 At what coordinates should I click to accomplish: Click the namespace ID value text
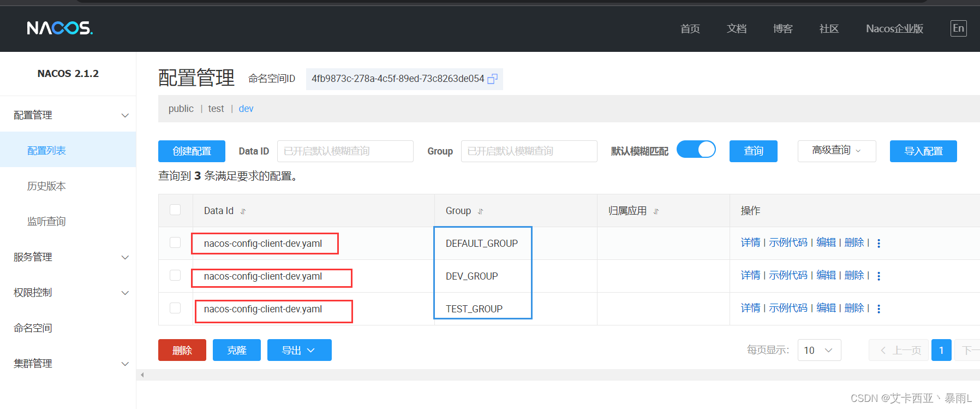[398, 79]
